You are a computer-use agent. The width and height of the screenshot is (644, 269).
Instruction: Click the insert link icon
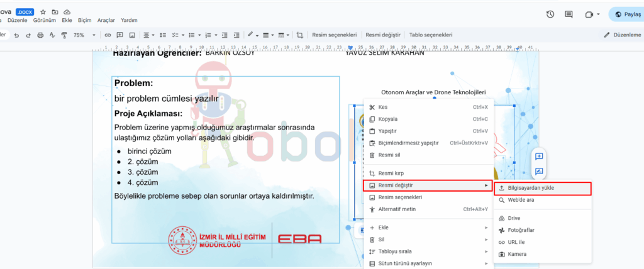(108, 35)
